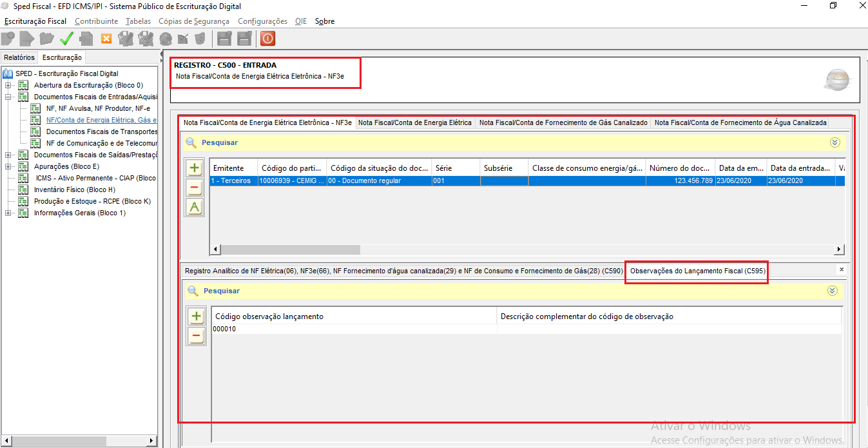The height and width of the screenshot is (448, 868).
Task: Click the Código observação lançamento cell 000010
Action: coord(225,329)
